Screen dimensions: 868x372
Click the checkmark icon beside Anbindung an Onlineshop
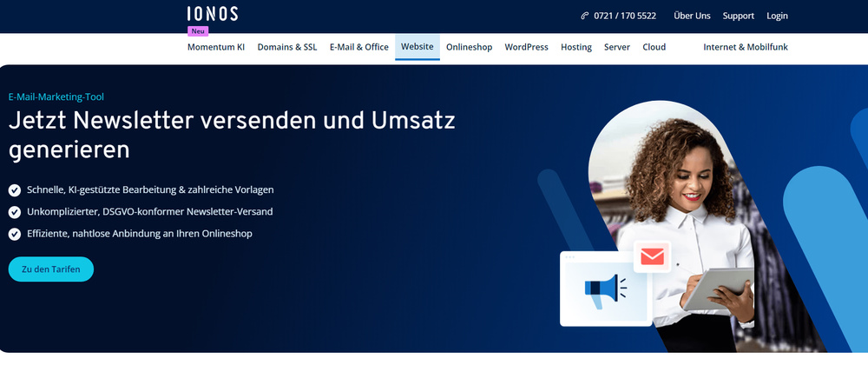(x=15, y=234)
